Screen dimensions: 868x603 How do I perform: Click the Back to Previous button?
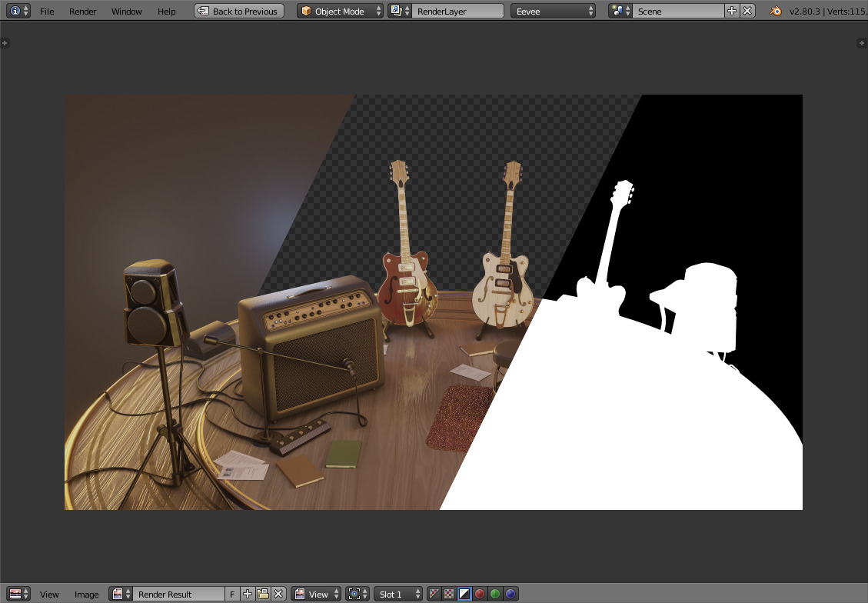[x=238, y=11]
